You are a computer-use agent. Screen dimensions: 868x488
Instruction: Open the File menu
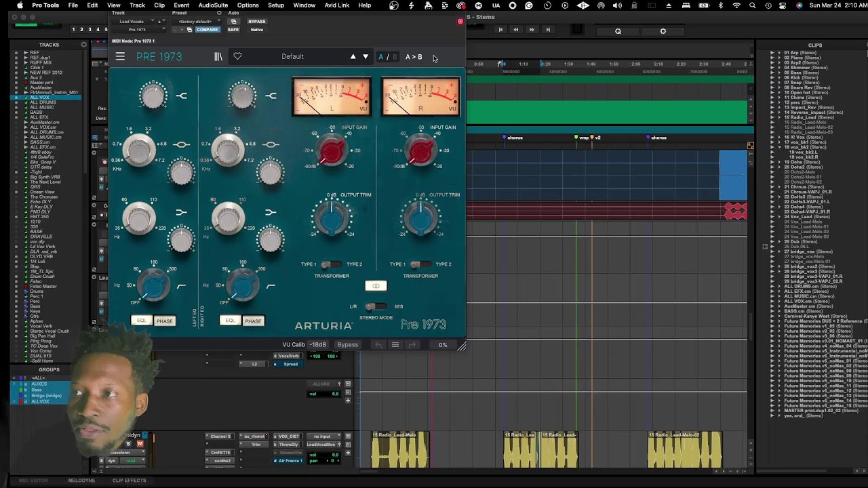click(73, 5)
